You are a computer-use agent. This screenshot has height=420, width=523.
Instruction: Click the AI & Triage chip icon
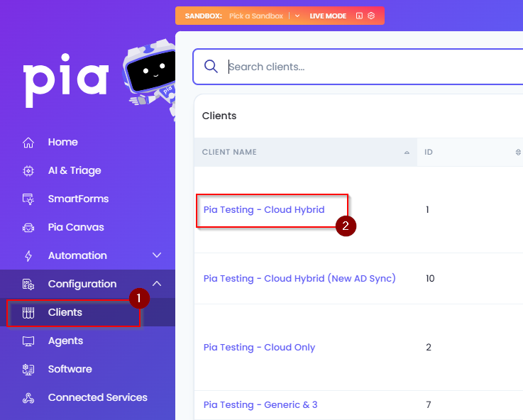click(x=28, y=171)
